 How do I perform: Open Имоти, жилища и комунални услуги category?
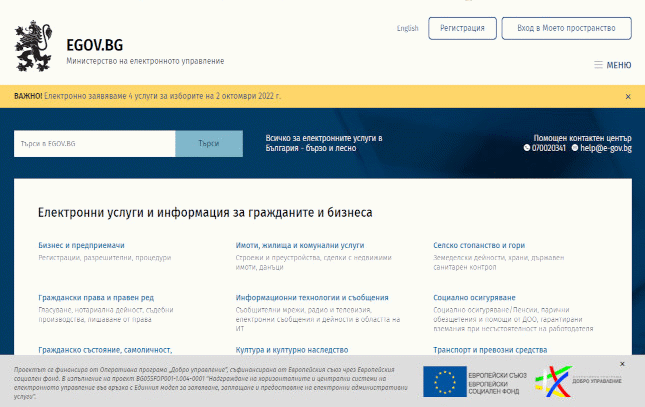(x=300, y=245)
